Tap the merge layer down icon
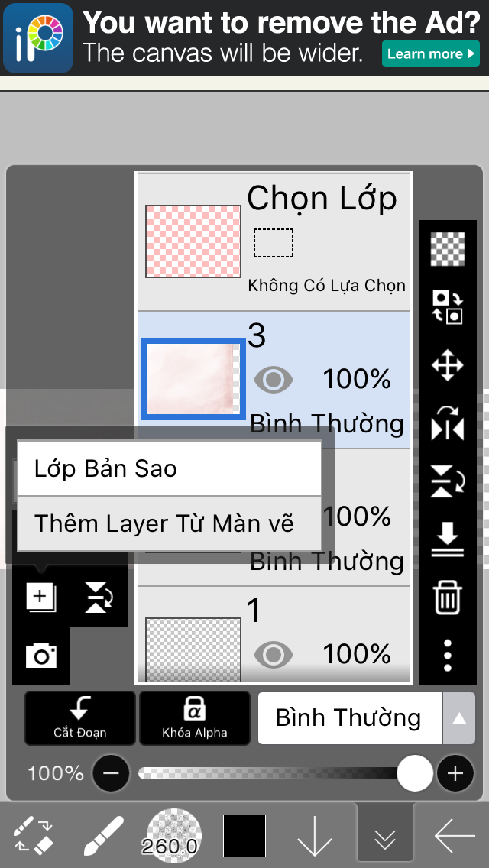Image resolution: width=489 pixels, height=868 pixels. click(448, 539)
